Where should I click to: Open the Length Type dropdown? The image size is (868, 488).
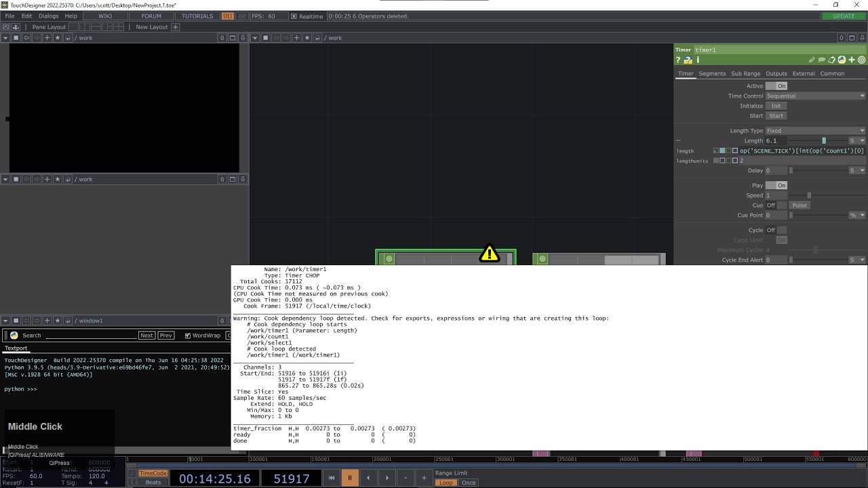tap(816, 131)
